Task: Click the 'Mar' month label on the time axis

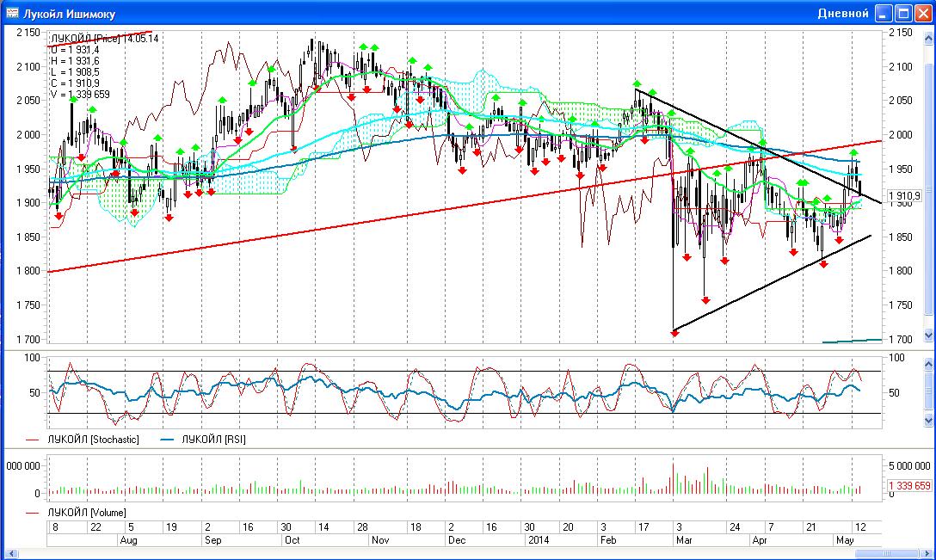Action: pos(684,539)
